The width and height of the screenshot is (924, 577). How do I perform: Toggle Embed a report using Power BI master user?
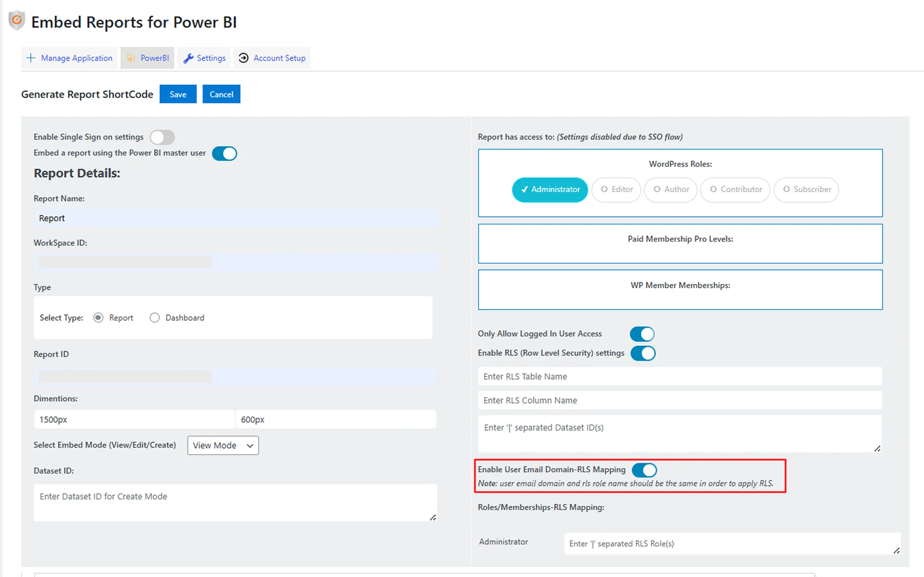pyautogui.click(x=224, y=153)
